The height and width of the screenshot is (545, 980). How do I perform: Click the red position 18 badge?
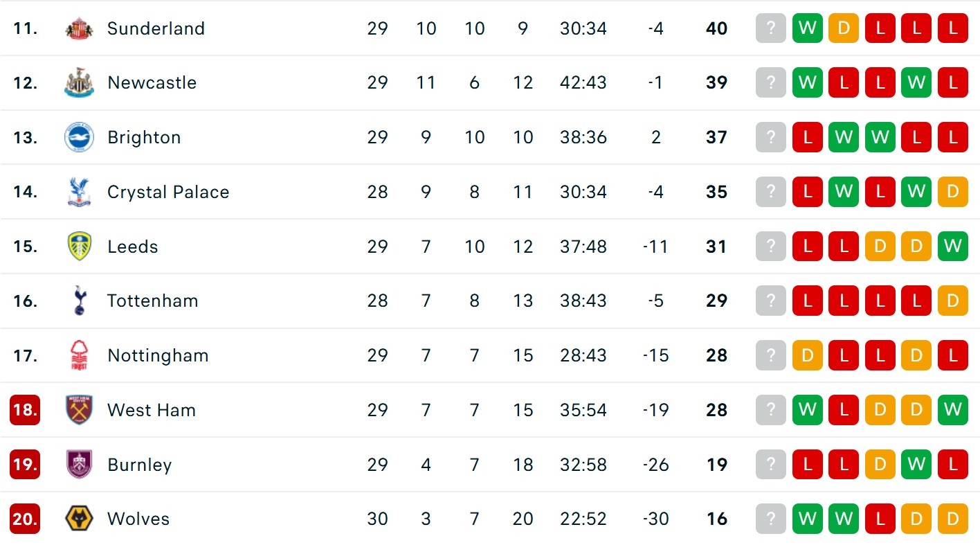tap(25, 410)
